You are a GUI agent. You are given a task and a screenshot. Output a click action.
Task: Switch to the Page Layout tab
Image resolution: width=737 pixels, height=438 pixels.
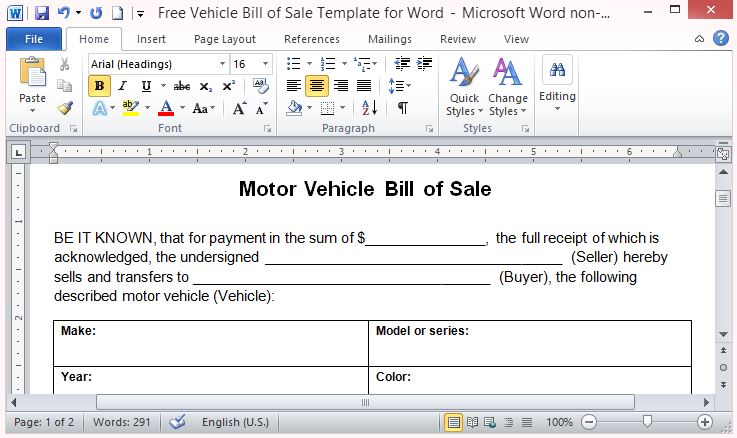(x=225, y=39)
